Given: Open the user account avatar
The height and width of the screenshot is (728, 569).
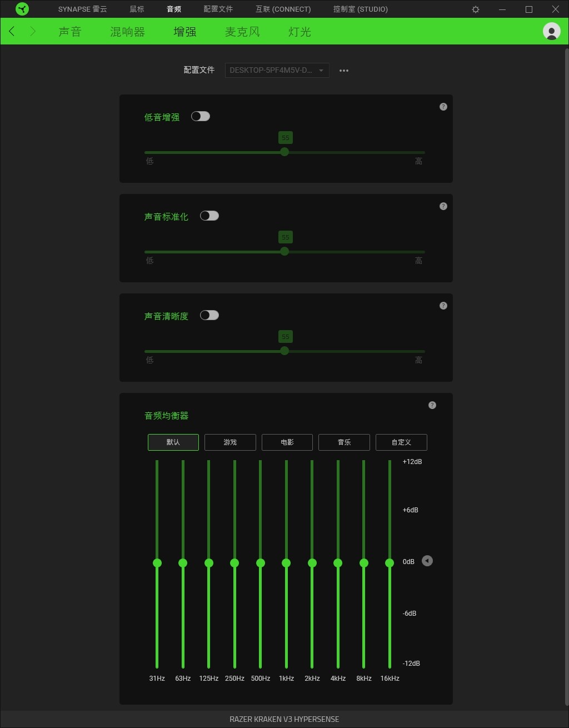Looking at the screenshot, I should tap(551, 32).
